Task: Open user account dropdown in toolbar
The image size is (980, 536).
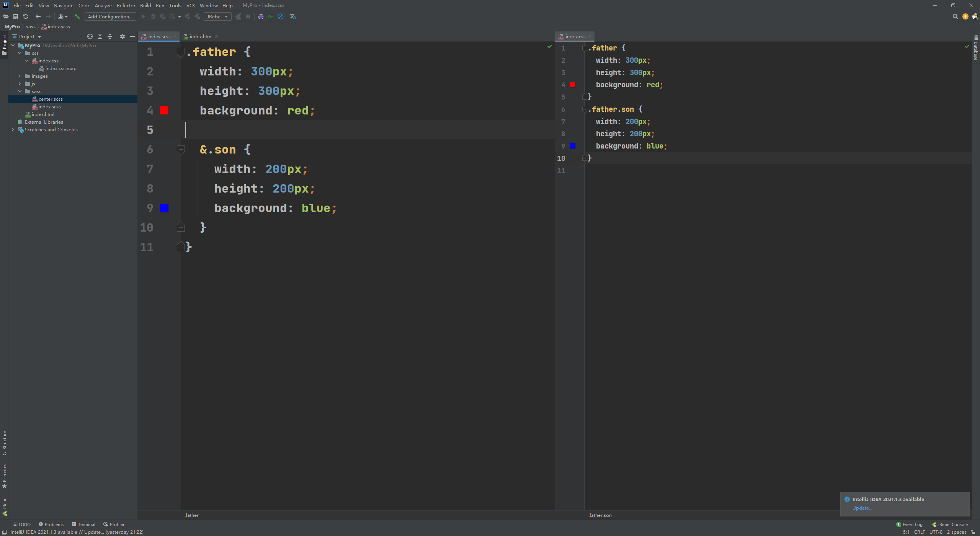Action: (62, 16)
